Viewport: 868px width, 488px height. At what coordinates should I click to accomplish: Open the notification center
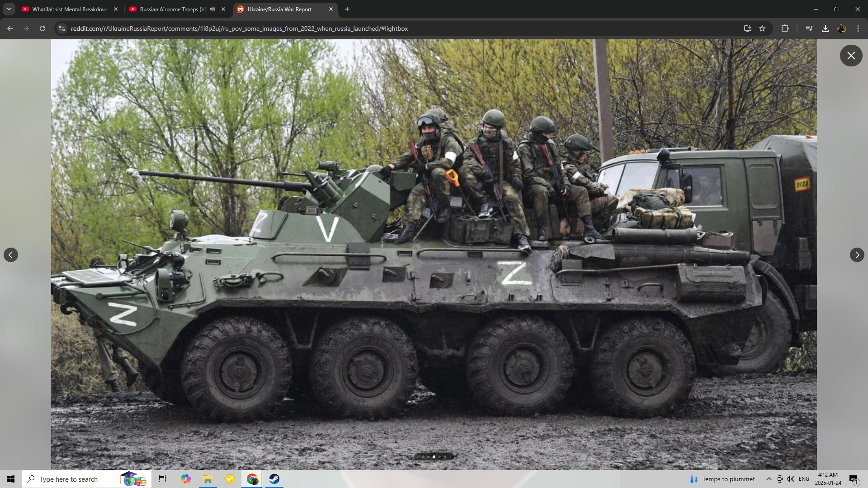[854, 479]
